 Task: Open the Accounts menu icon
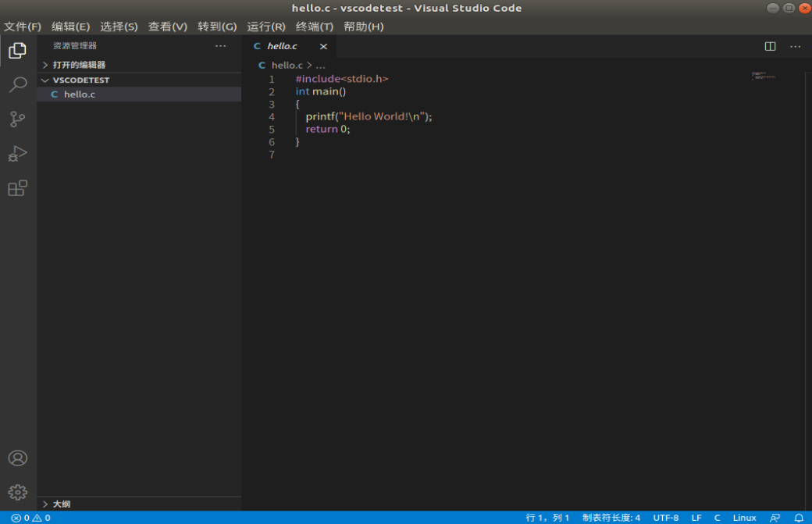[18, 458]
